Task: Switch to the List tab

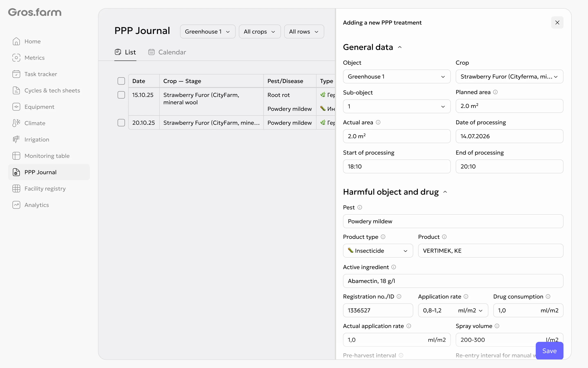Action: [x=125, y=52]
